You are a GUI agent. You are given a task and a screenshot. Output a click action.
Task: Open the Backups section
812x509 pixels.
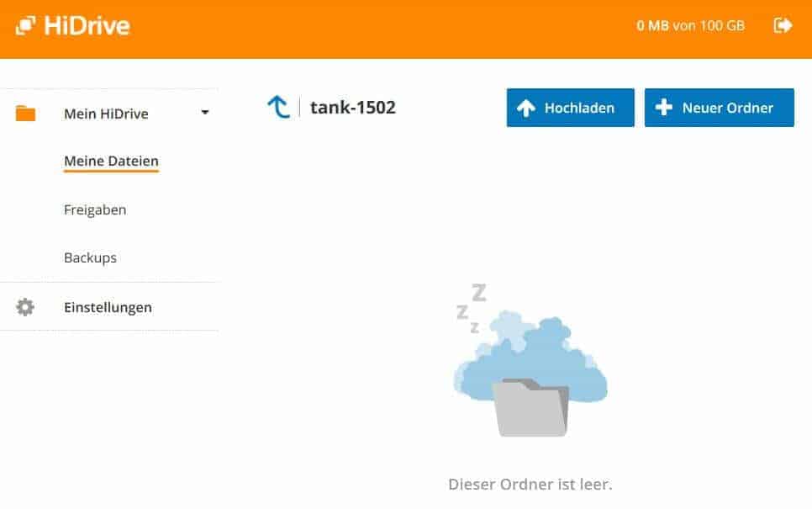90,257
